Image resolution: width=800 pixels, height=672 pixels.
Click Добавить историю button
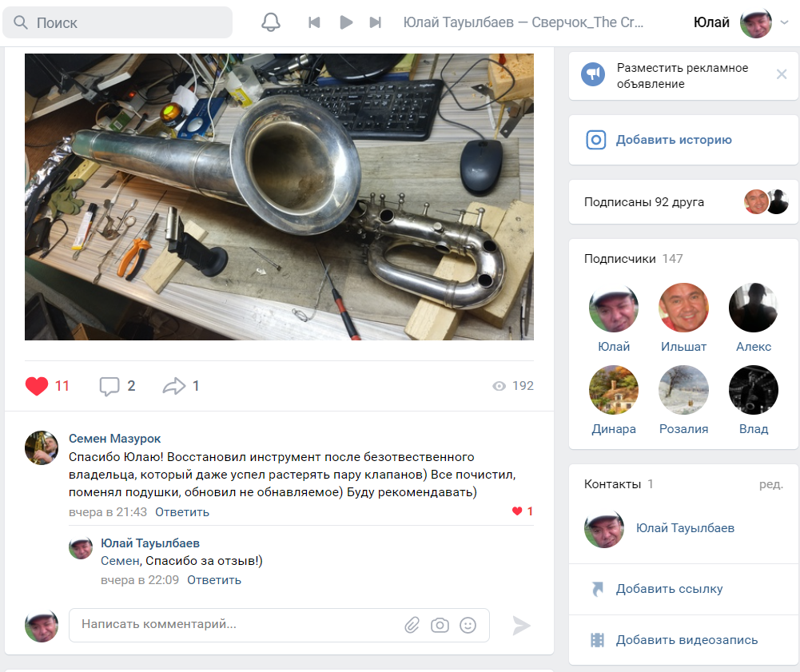click(x=673, y=140)
